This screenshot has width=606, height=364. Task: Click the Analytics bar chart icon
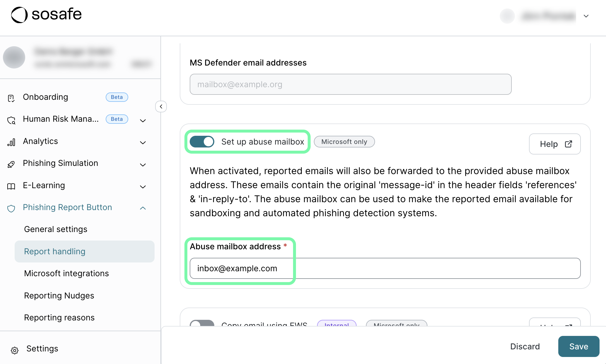pyautogui.click(x=11, y=142)
